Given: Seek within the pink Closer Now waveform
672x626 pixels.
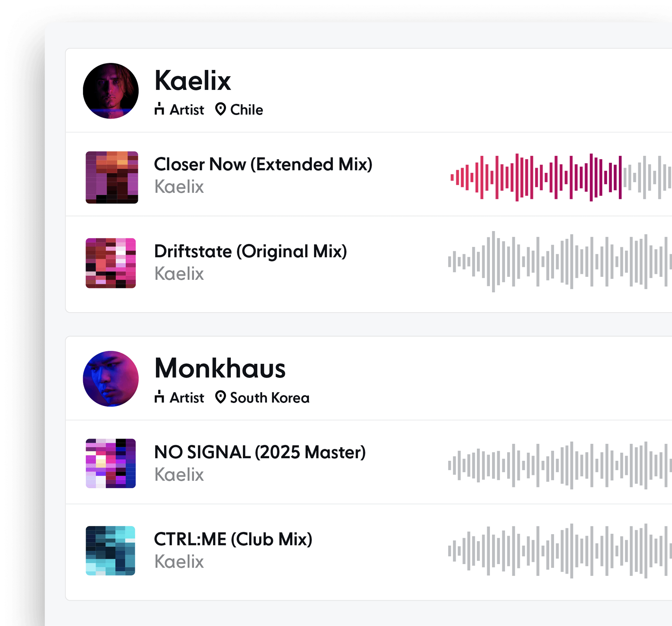Looking at the screenshot, I should [561, 177].
